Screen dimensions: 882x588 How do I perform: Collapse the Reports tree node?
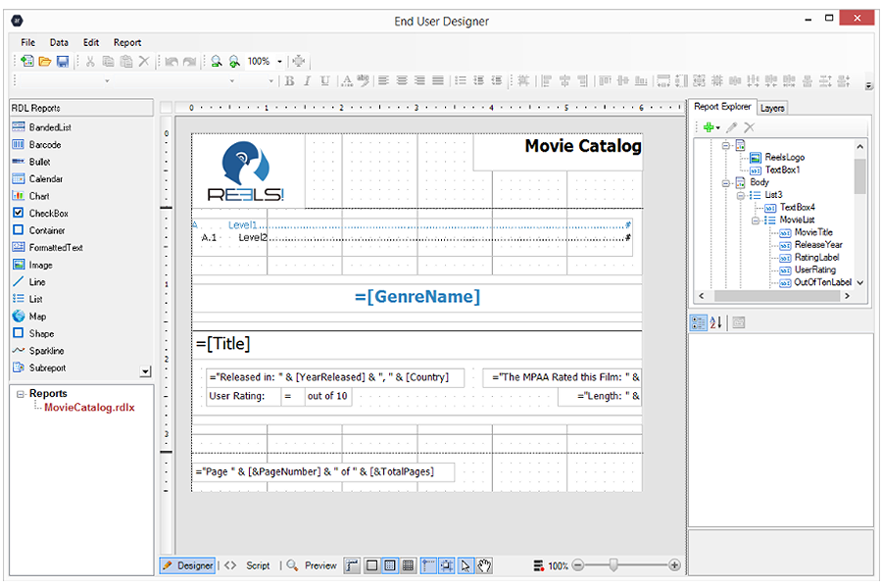tap(21, 394)
